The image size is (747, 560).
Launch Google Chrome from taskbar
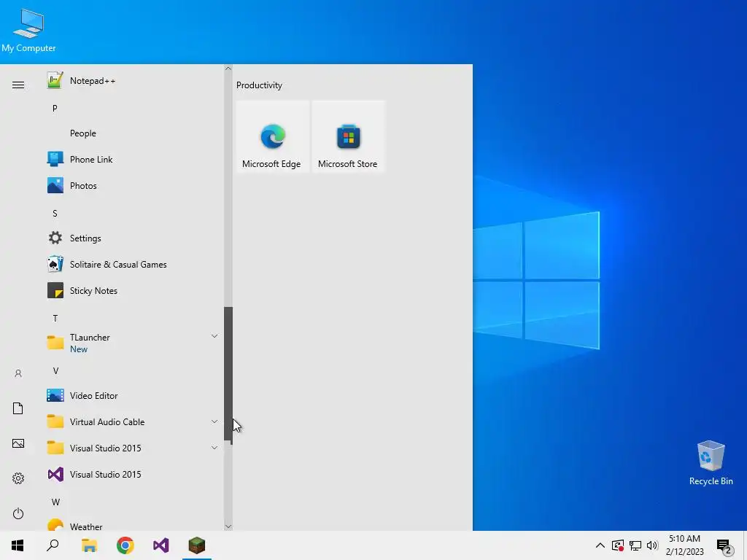(x=125, y=545)
